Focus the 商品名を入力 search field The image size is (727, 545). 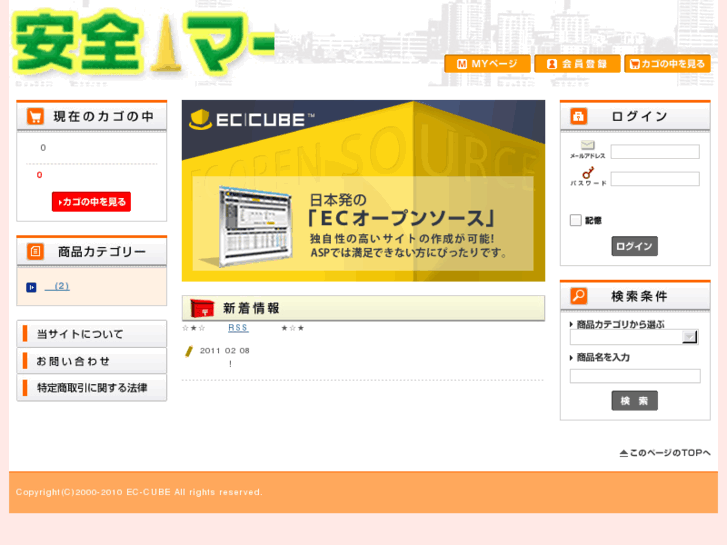pyautogui.click(x=635, y=376)
